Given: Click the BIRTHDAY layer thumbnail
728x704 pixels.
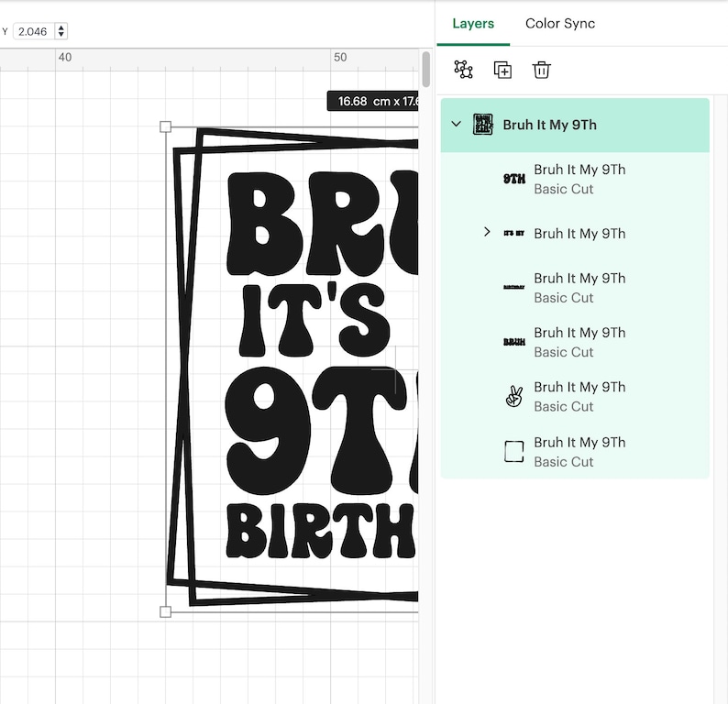Looking at the screenshot, I should pyautogui.click(x=514, y=287).
